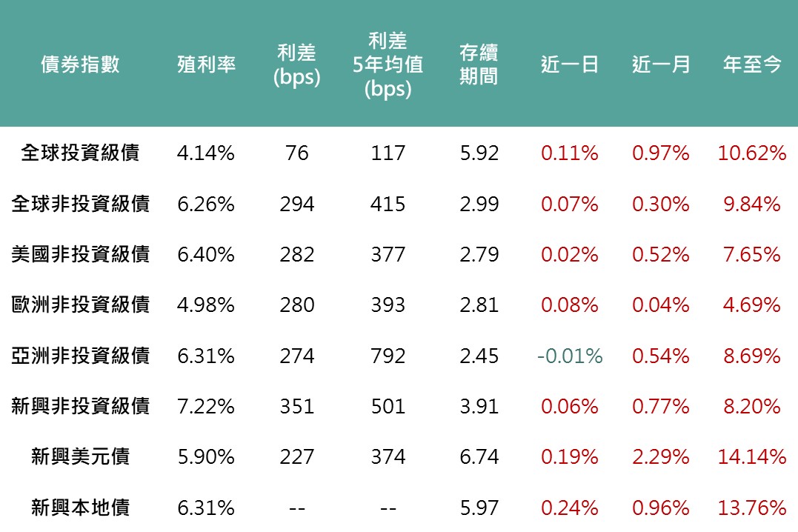This screenshot has height=532, width=798.
Task: Click the 7.22% yield value
Action: (206, 406)
